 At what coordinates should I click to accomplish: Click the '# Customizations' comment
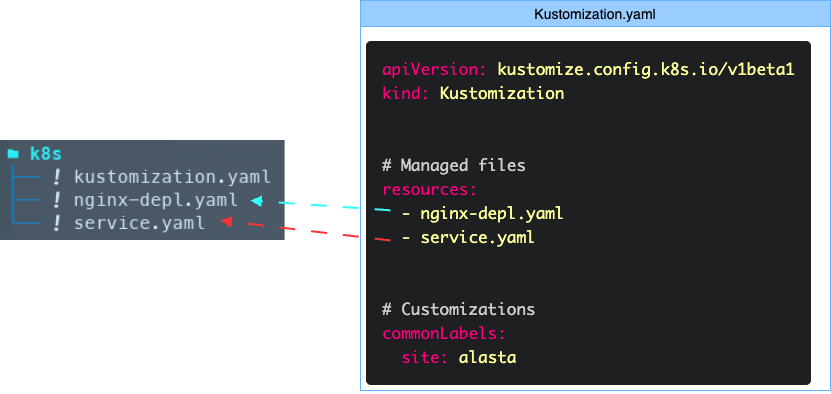pos(458,309)
